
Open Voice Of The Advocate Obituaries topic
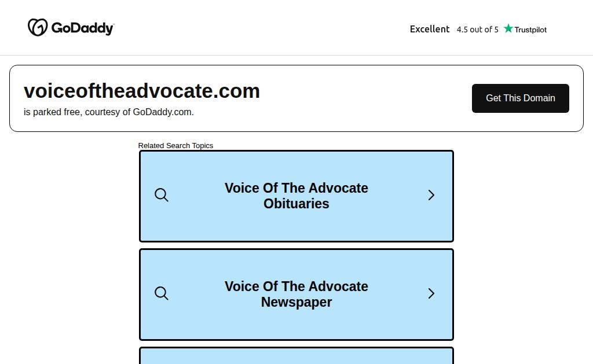click(x=296, y=196)
